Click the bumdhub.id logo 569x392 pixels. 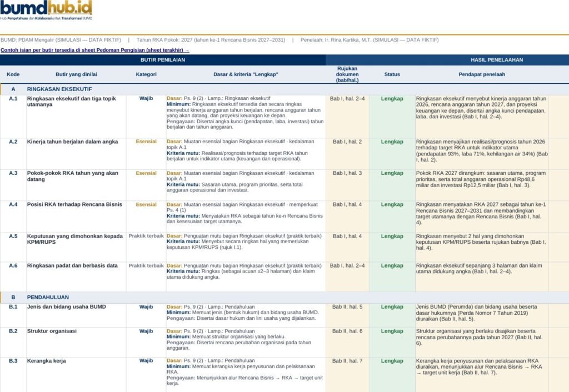[x=46, y=11]
